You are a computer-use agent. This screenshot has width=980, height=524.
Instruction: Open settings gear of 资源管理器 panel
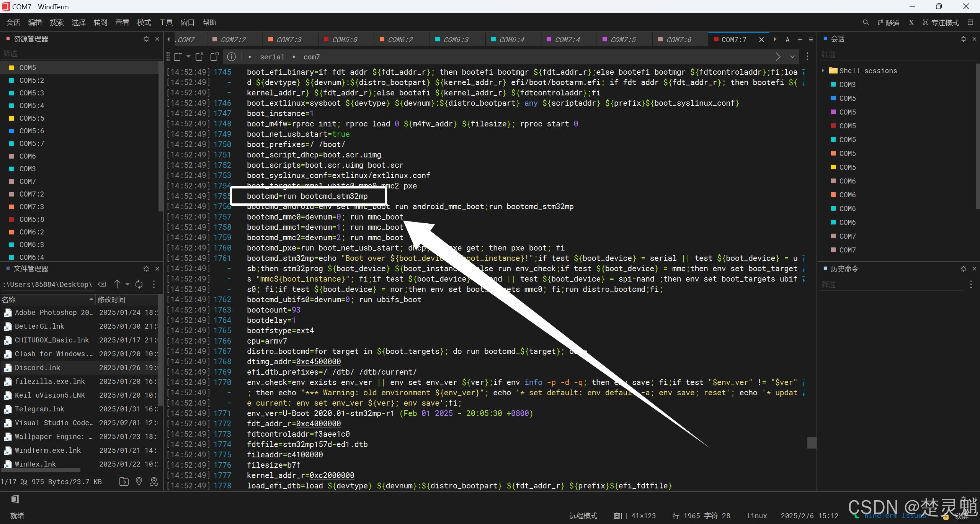[146, 39]
